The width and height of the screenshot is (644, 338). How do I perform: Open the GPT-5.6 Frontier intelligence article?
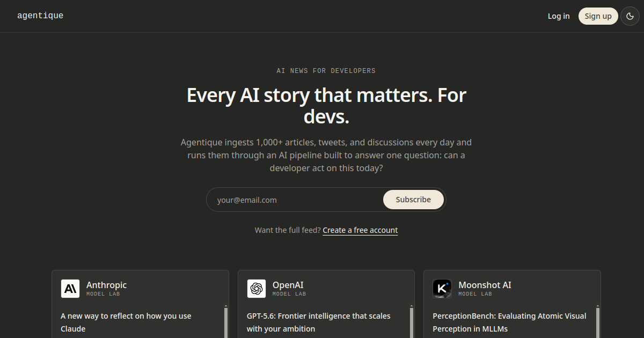point(319,322)
